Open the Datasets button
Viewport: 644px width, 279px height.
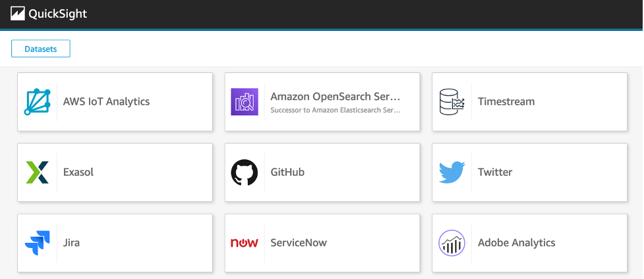tap(41, 49)
